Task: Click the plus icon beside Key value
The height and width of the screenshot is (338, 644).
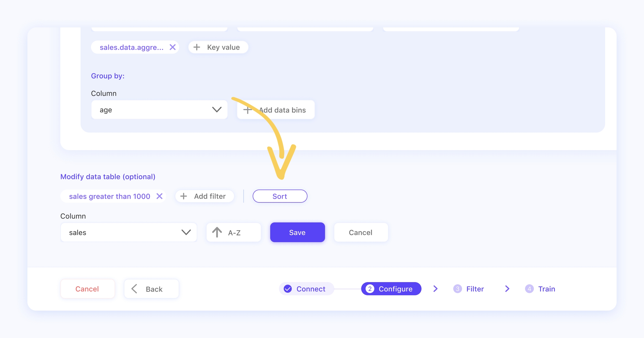Action: (197, 47)
